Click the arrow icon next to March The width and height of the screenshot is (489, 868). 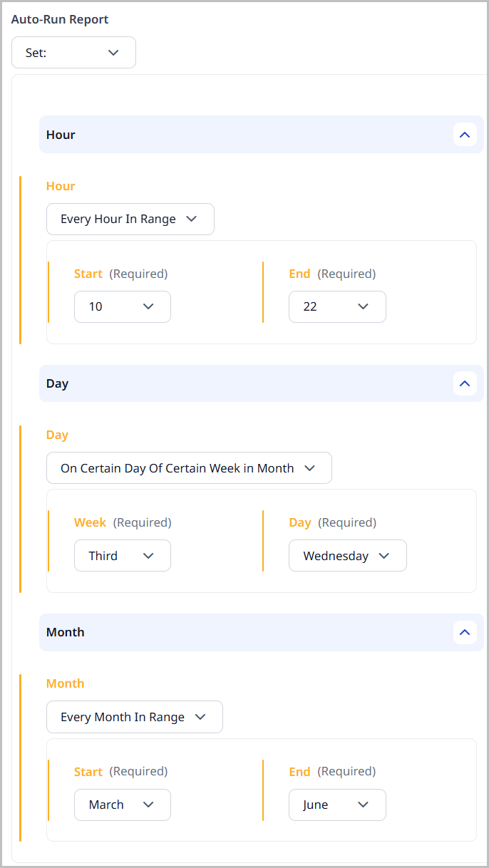(x=148, y=805)
